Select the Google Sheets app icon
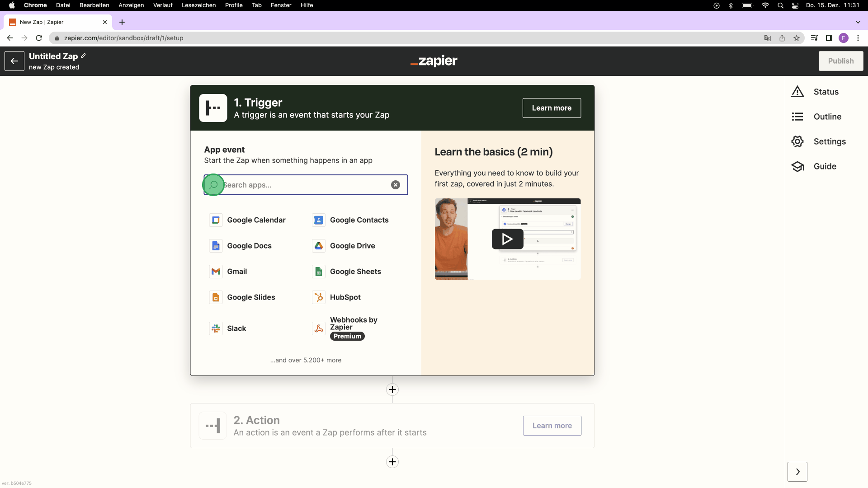The height and width of the screenshot is (488, 868). pyautogui.click(x=319, y=272)
